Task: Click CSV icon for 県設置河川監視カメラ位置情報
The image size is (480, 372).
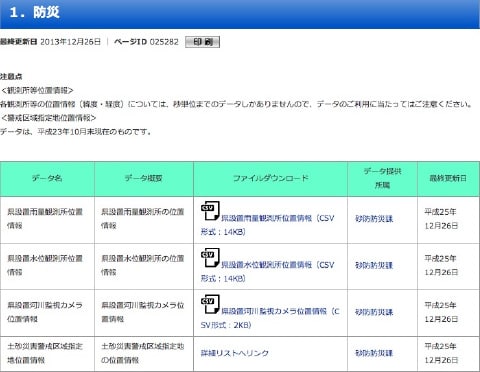Action: point(210,304)
